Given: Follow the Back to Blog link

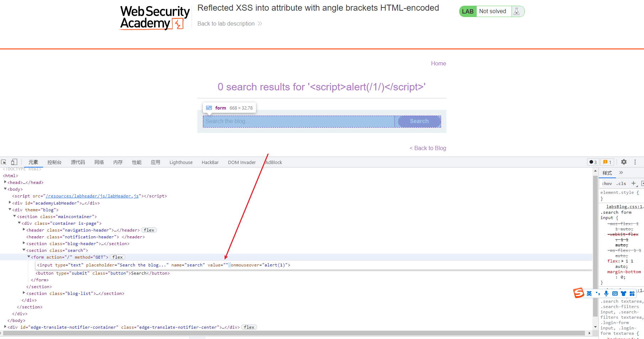Looking at the screenshot, I should pyautogui.click(x=428, y=148).
